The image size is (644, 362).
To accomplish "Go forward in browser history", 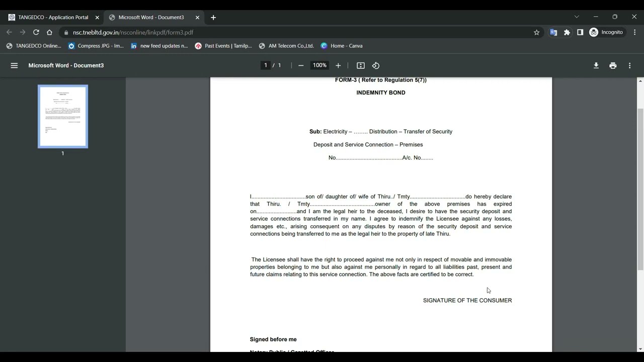I will click(22, 32).
